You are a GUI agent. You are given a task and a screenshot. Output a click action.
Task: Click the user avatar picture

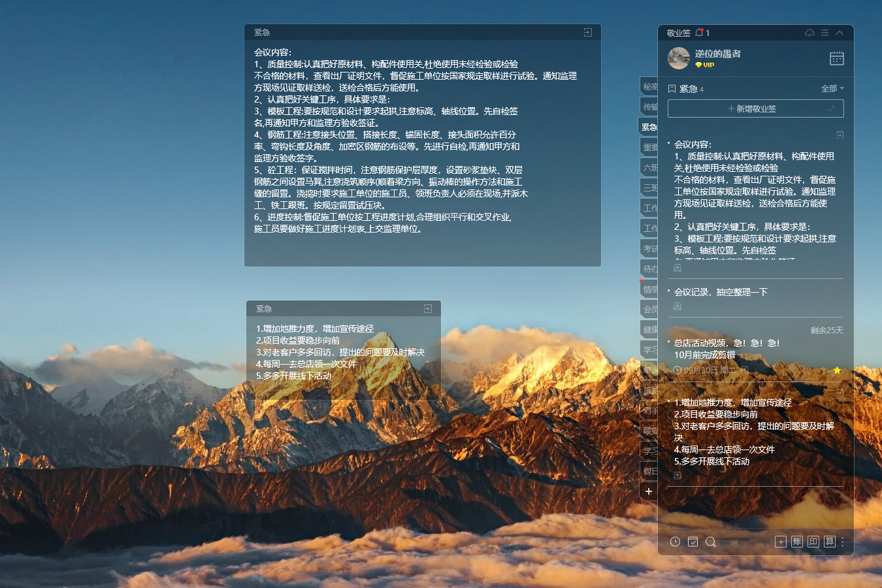679,58
